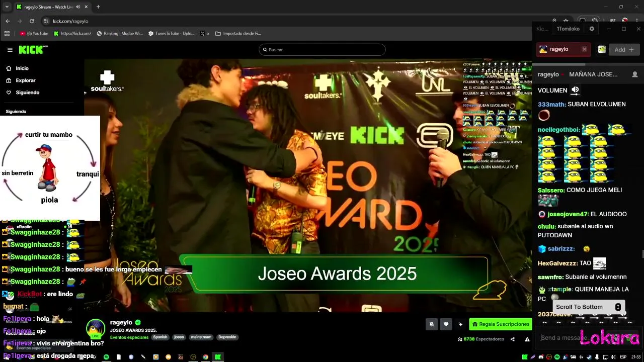Open system volume speaker icon
Screen dimensions: 644x362
point(614,357)
